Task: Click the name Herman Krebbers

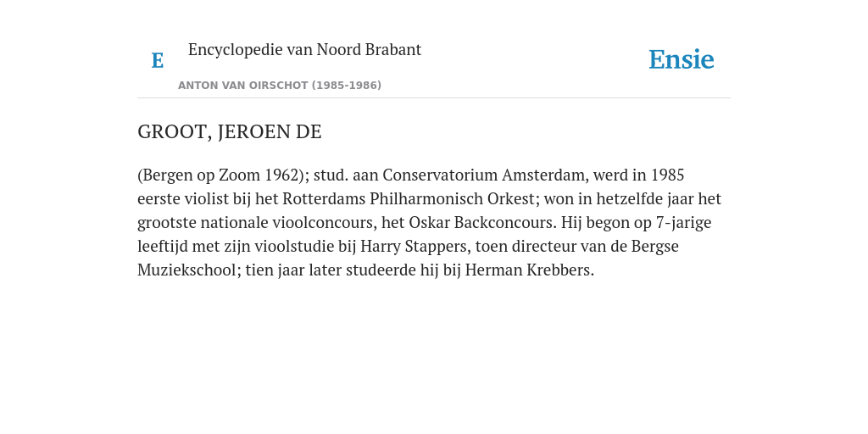Action: (527, 270)
